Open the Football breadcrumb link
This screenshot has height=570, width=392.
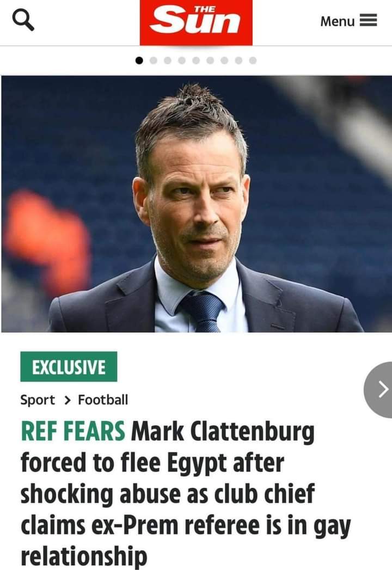103,400
